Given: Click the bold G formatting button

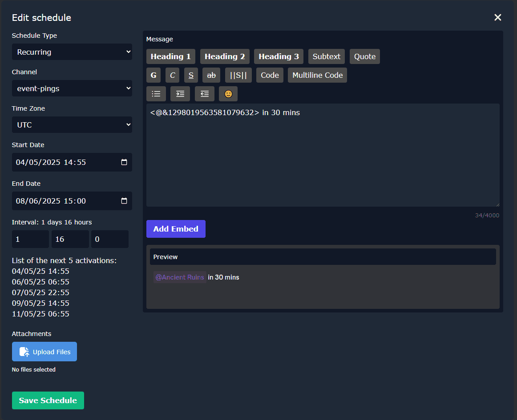Looking at the screenshot, I should (x=153, y=75).
